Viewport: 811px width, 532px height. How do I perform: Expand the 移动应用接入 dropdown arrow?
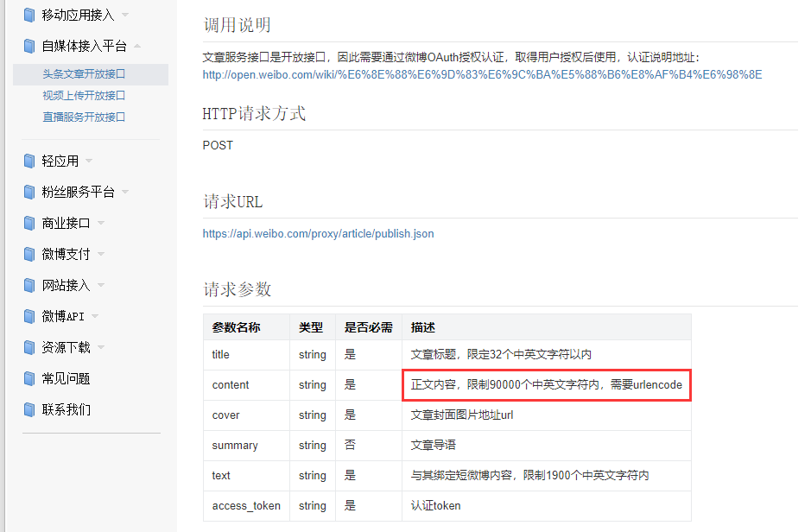(x=125, y=16)
